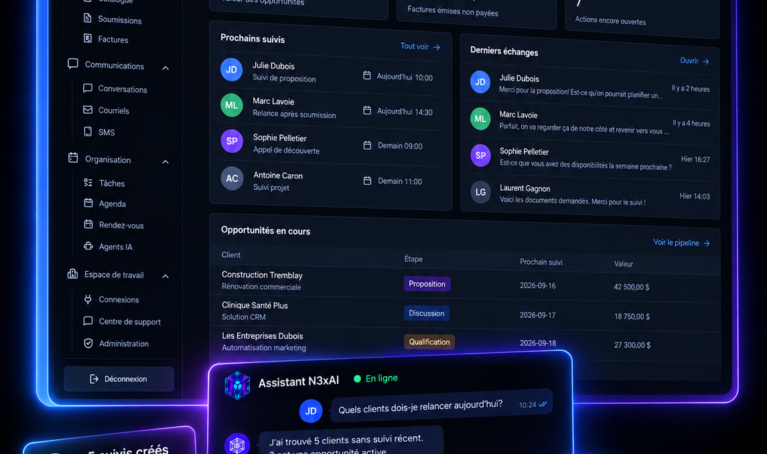Screen dimensions: 767x454
Task: Collapse the Espace de travail chevron
Action: tap(165, 276)
